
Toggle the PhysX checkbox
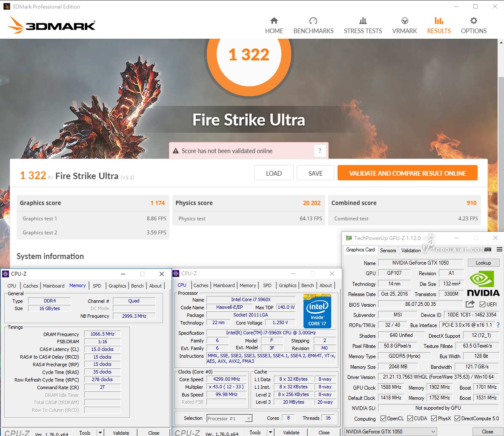tap(434, 418)
